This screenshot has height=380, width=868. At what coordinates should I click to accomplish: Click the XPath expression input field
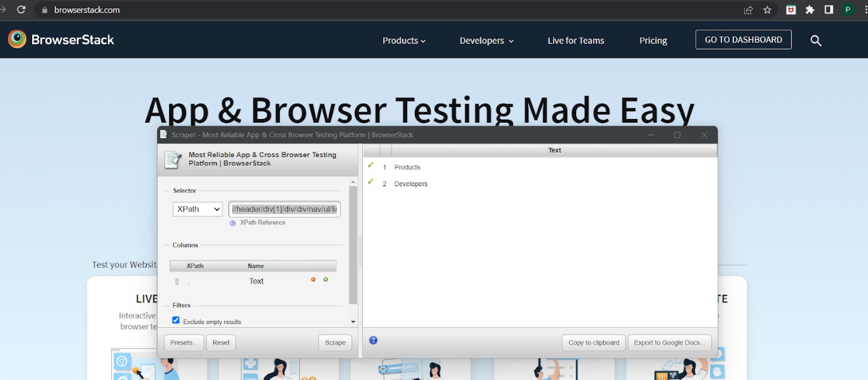pyautogui.click(x=284, y=209)
